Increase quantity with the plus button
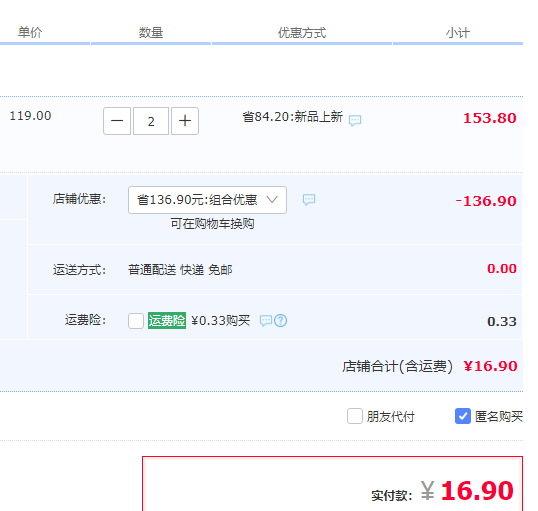Screen dimensions: 538x511 coord(185,121)
